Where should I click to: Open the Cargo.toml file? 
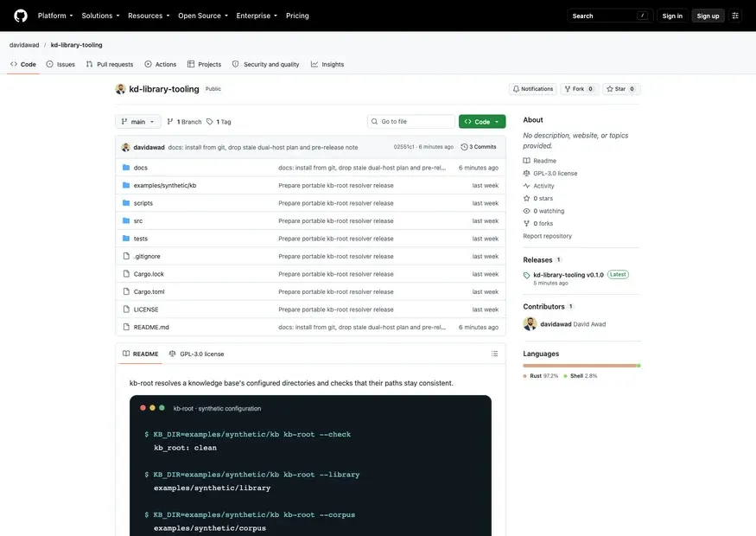point(149,291)
